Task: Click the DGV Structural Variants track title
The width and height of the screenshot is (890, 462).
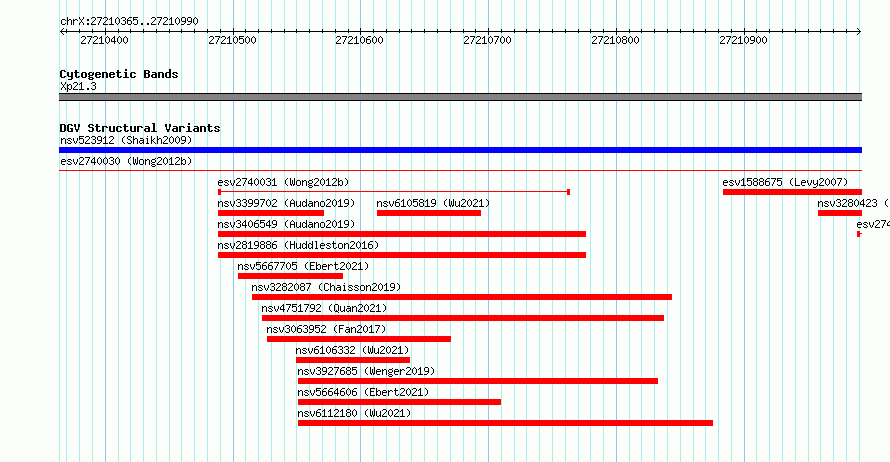Action: (140, 128)
